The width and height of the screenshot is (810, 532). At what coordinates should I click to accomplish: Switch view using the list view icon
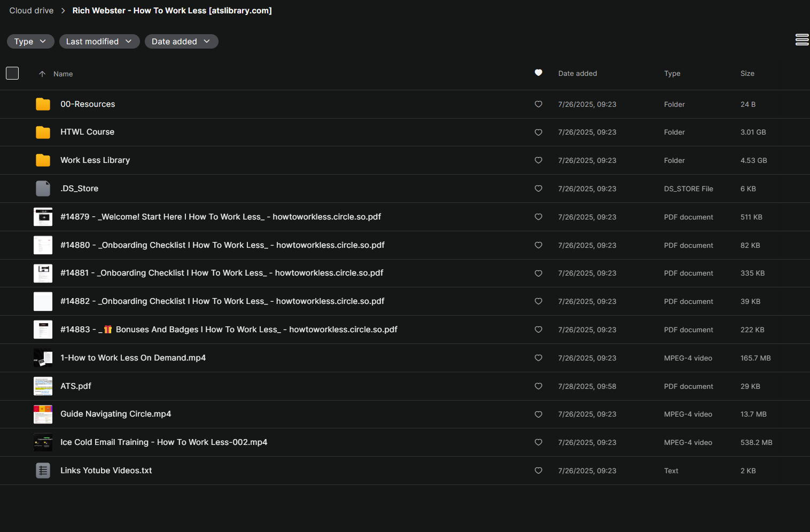click(x=801, y=40)
